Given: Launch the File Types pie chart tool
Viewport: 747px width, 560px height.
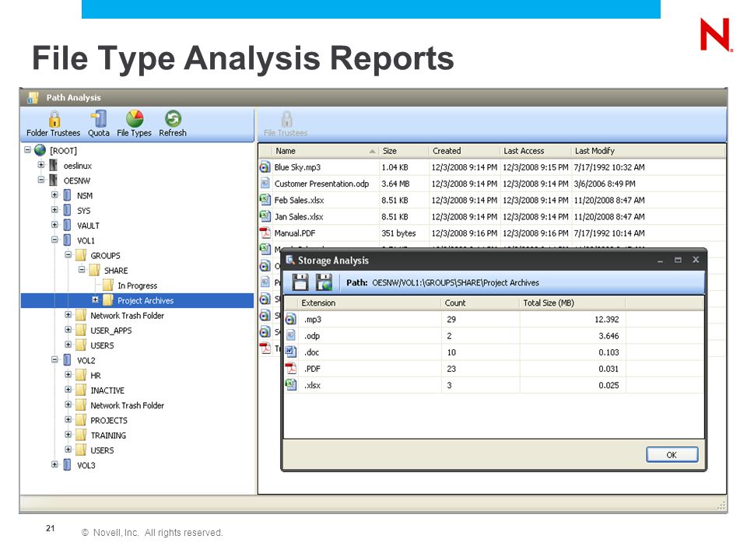Looking at the screenshot, I should (x=135, y=124).
